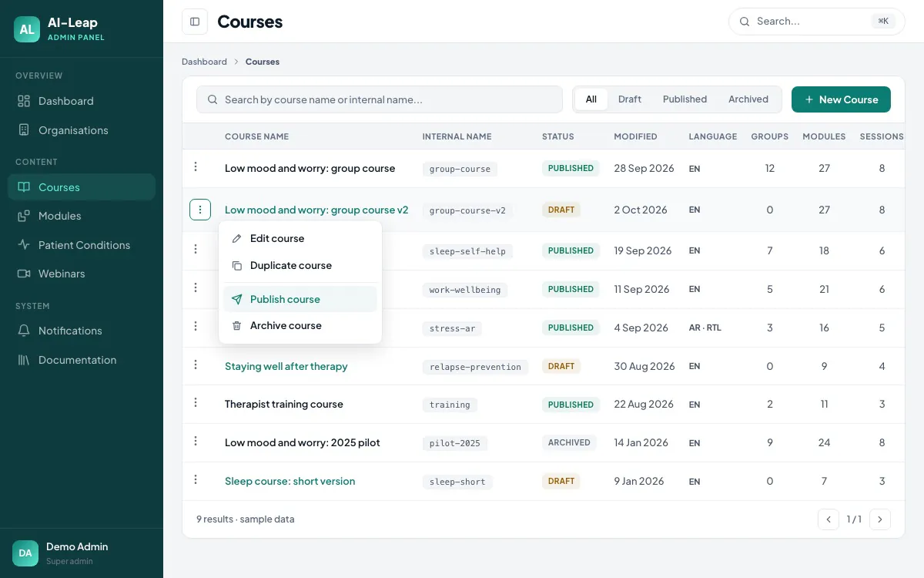The width and height of the screenshot is (924, 578).
Task: Open row menu for Staying well after therapy
Action: pyautogui.click(x=196, y=365)
